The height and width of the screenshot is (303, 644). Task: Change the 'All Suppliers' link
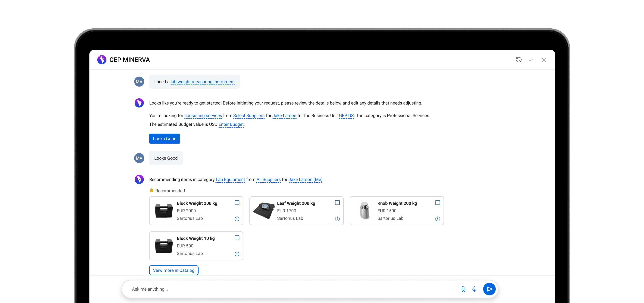pos(268,179)
